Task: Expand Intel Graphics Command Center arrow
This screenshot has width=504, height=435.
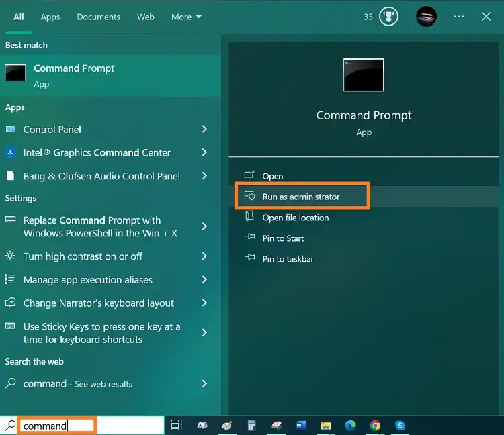Action: pos(204,152)
